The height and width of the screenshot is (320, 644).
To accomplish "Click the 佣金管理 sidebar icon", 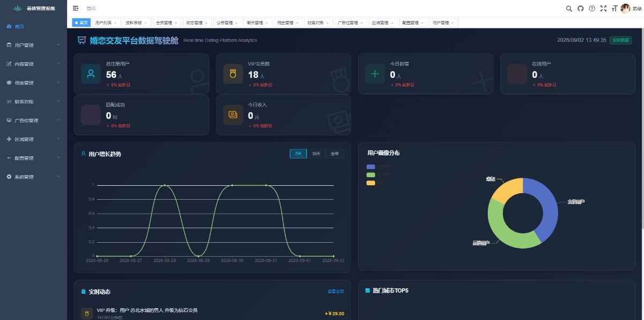I will click(x=9, y=83).
